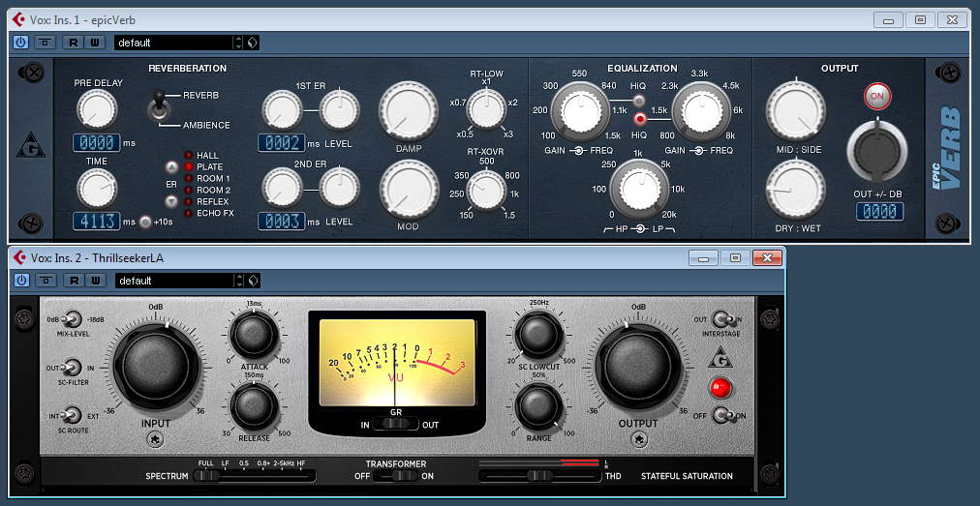Toggle the SC-FILTER out/in switch

(72, 368)
